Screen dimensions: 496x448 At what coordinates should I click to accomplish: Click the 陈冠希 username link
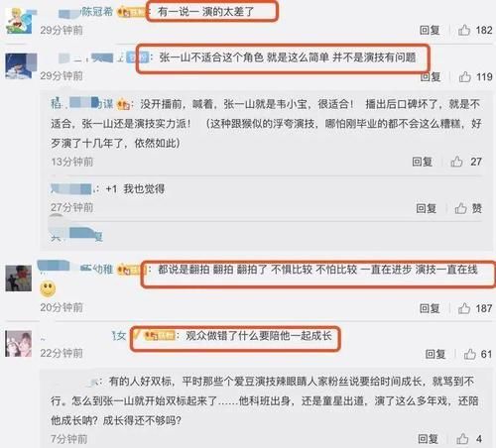click(x=97, y=12)
